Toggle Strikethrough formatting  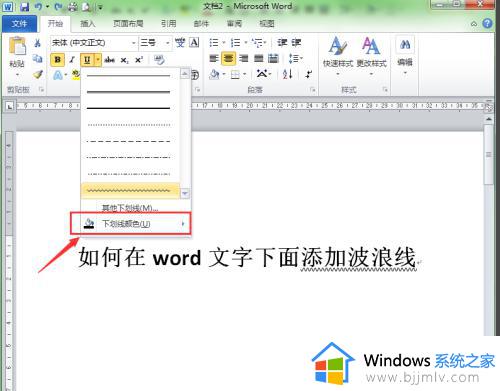coord(109,60)
